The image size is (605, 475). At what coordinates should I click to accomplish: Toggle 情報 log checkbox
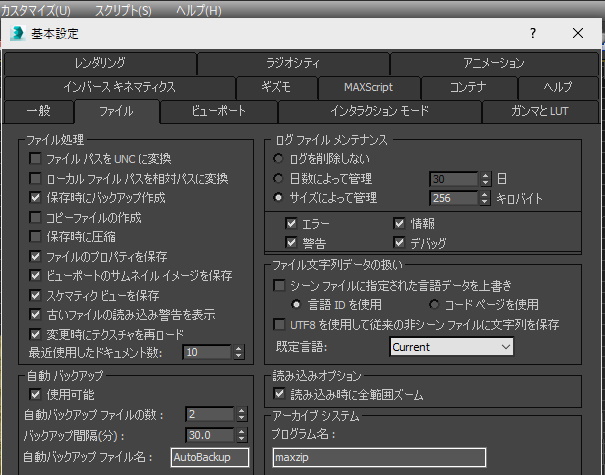[399, 223]
